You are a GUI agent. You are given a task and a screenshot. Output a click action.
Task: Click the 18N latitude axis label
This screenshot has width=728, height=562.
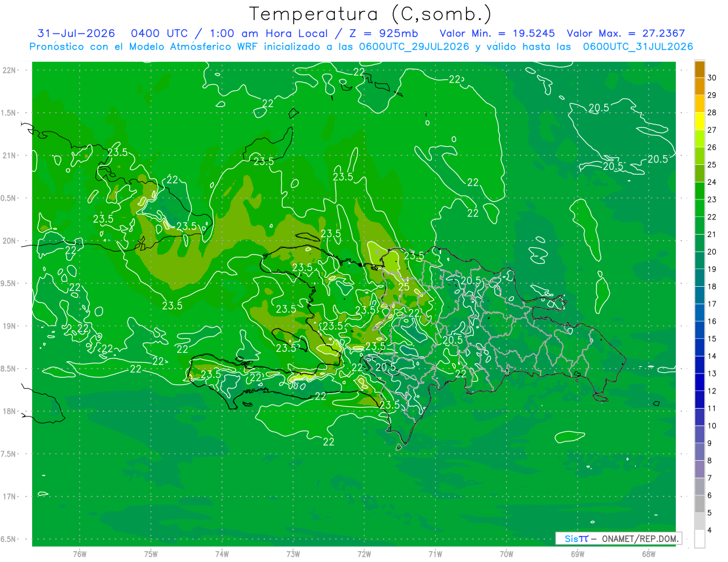coord(9,411)
